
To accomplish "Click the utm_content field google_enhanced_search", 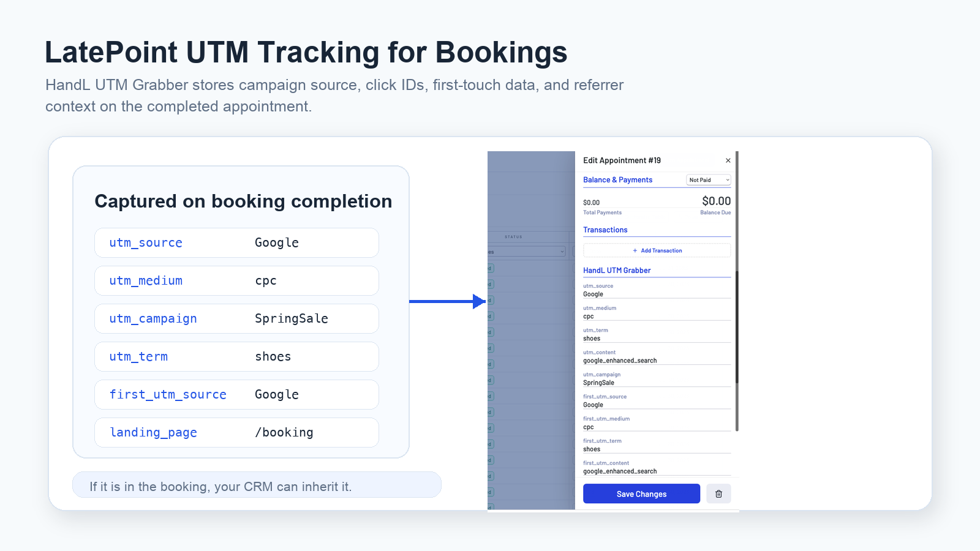I will point(657,361).
